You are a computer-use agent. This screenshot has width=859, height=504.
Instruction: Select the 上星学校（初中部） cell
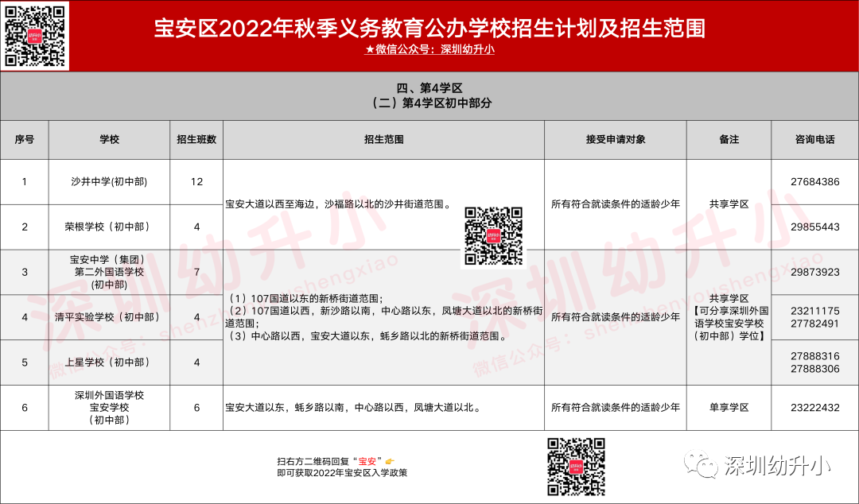tap(110, 362)
